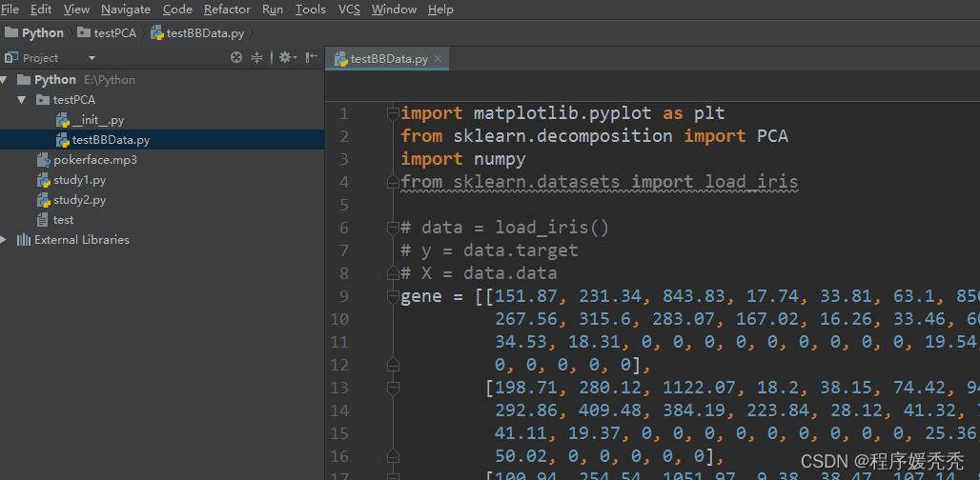Open the Refactor menu

pos(227,10)
